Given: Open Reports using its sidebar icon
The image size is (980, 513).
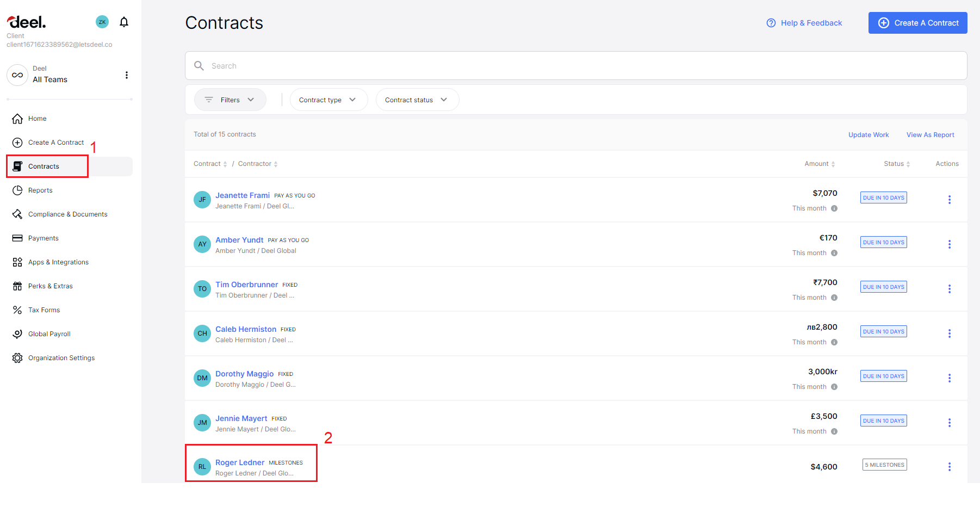Looking at the screenshot, I should click(x=17, y=190).
